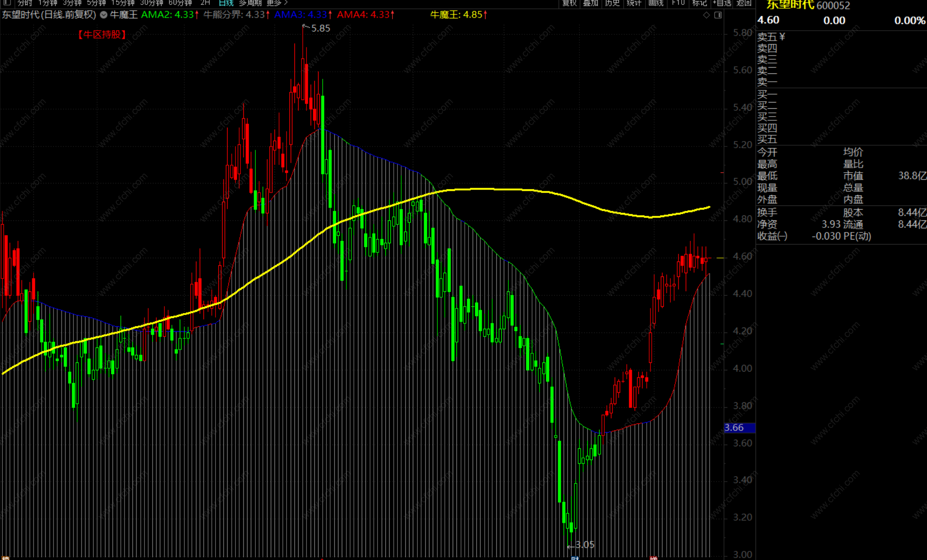Screen dimensions: 927x560
Task: Click the 统计 statistics button
Action: (634, 2)
